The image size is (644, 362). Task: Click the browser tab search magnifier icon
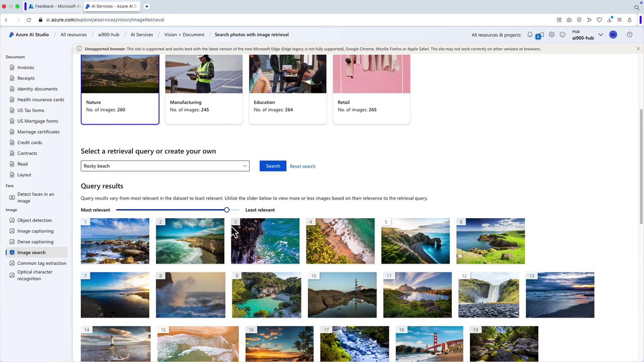(x=637, y=7)
